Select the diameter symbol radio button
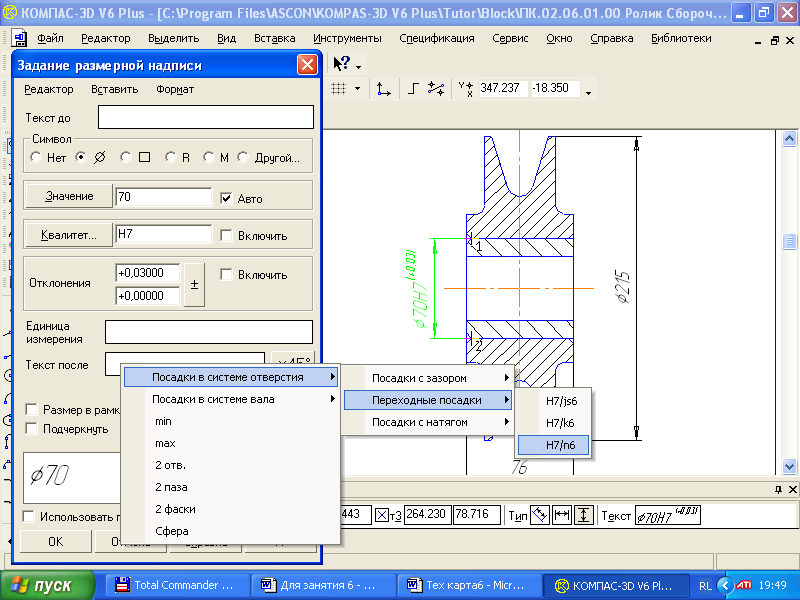 coord(81,157)
